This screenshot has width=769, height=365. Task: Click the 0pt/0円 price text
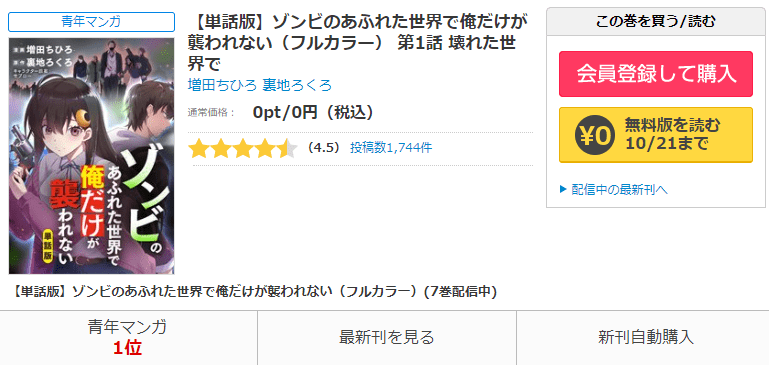point(313,113)
